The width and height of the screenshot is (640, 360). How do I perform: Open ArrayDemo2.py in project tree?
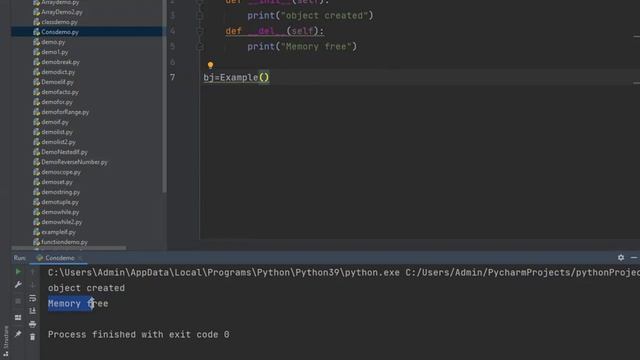click(62, 12)
